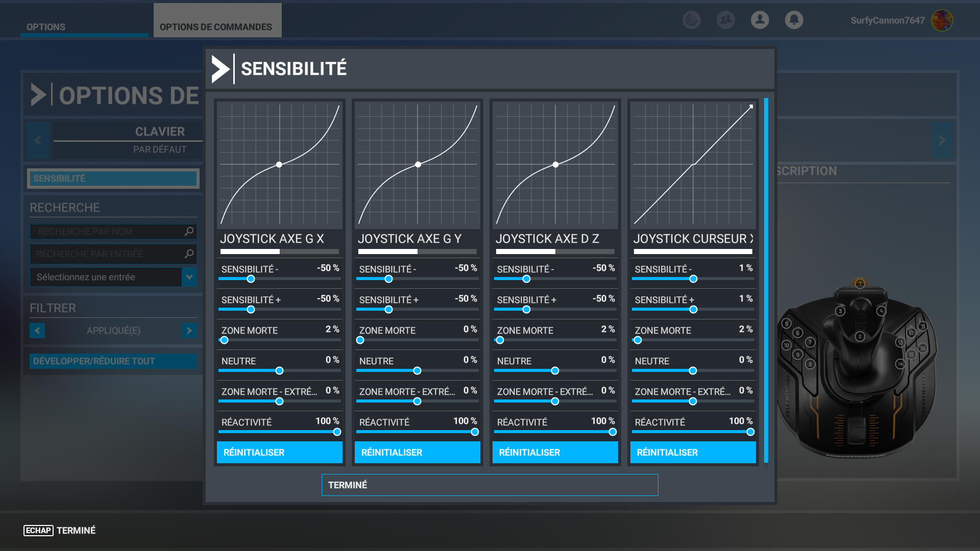Click search-by-name magnifier icon

[189, 232]
